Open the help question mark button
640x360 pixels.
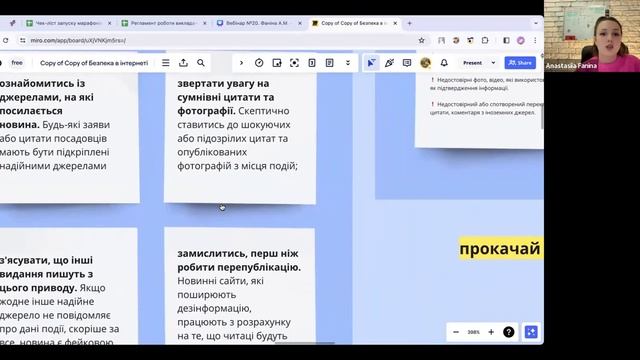pyautogui.click(x=509, y=332)
